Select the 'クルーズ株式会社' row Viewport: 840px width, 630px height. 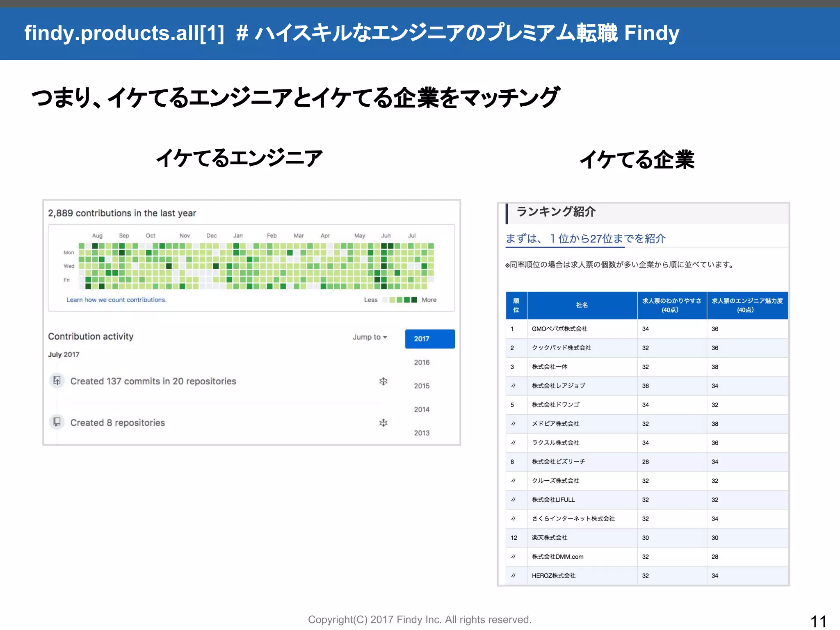647,481
